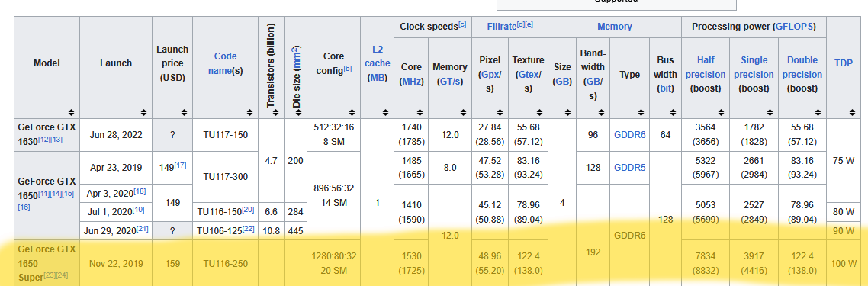Open the L2 cache link
This screenshot has height=286, width=868.
pos(377,56)
